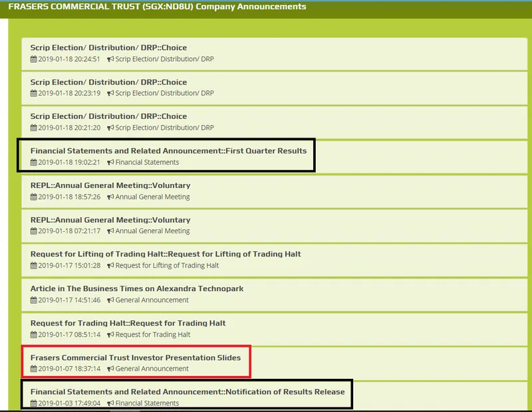
Task: Open the 07:21:17 REPL Annual General Meeting announcement
Action: pyautogui.click(x=110, y=220)
